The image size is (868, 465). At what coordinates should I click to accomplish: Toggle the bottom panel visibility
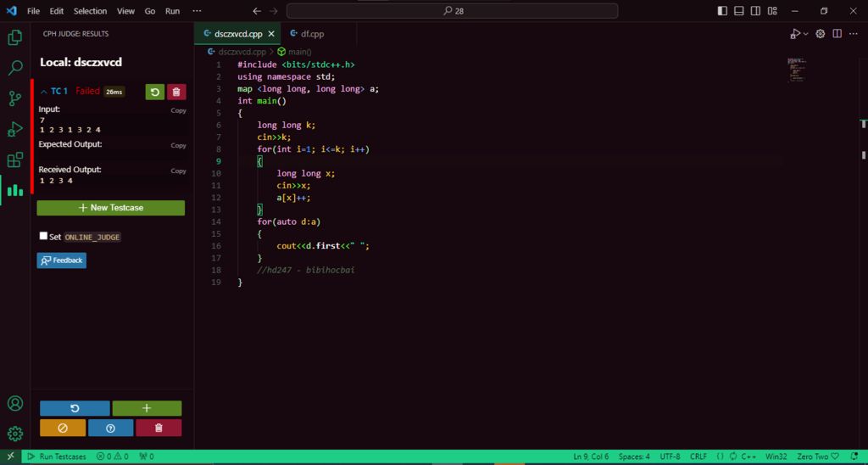tap(739, 11)
